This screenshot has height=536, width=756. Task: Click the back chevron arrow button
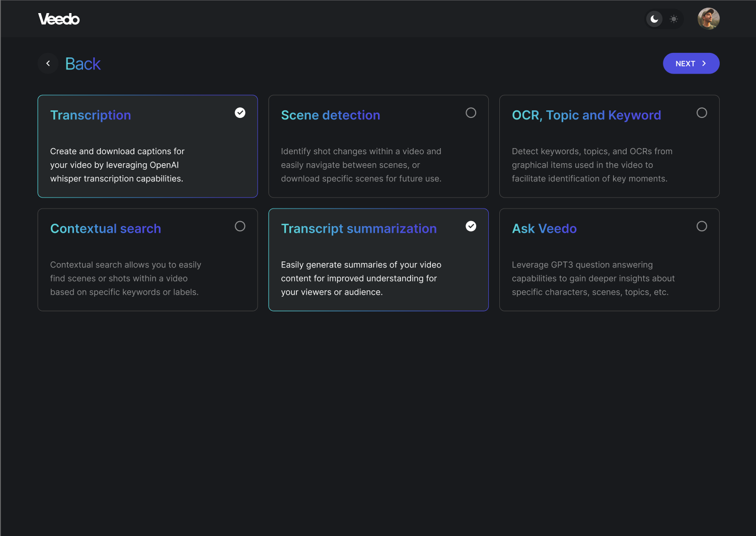[48, 63]
